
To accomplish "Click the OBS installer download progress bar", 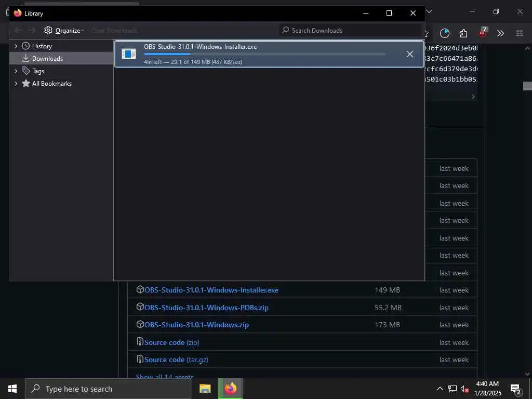I will coord(264,54).
